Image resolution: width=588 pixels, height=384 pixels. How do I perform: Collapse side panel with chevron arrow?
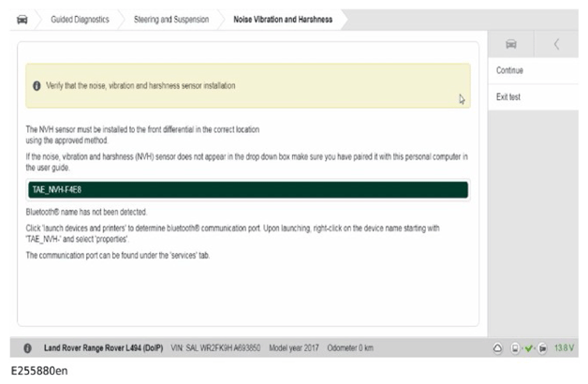tap(556, 44)
